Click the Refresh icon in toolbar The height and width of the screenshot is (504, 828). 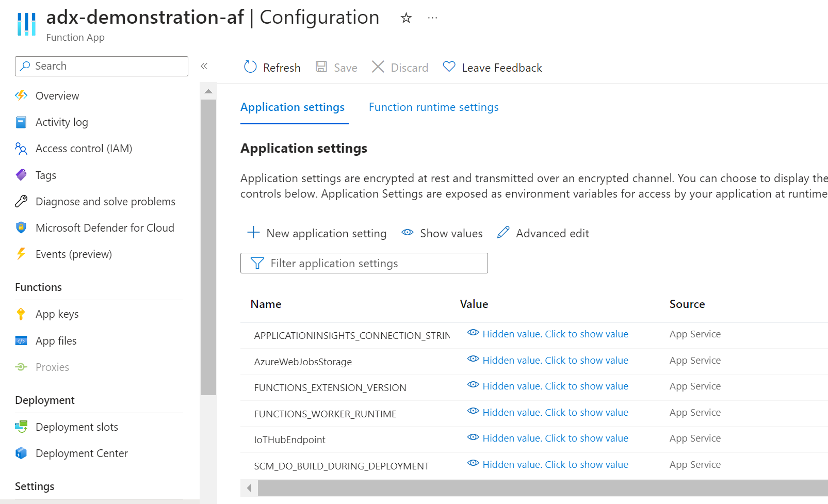251,67
